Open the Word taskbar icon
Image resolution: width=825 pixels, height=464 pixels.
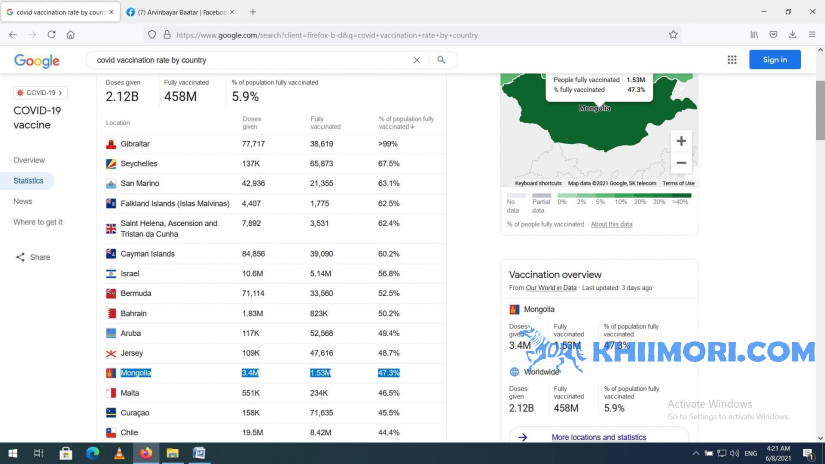click(x=199, y=453)
